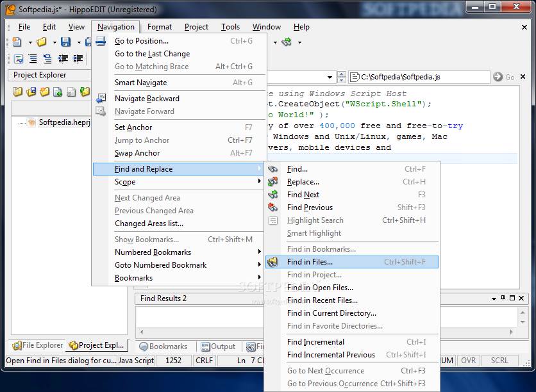Switch to Bookmarks bottom tab

point(163,347)
